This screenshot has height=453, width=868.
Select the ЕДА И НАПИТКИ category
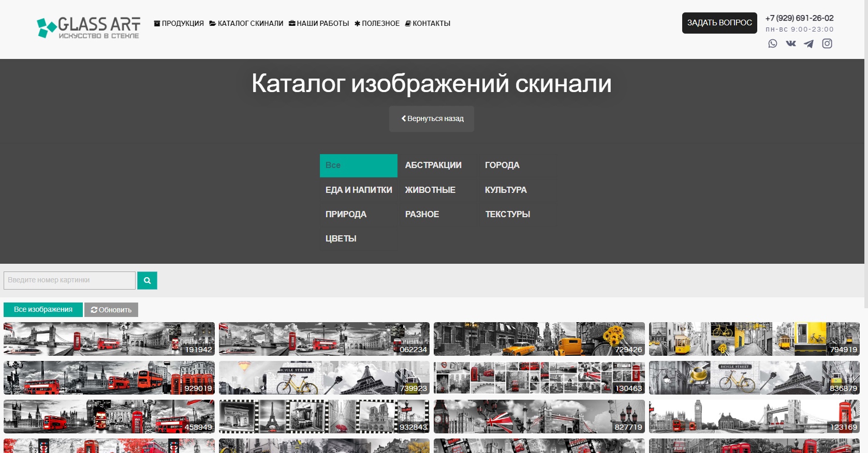[359, 190]
